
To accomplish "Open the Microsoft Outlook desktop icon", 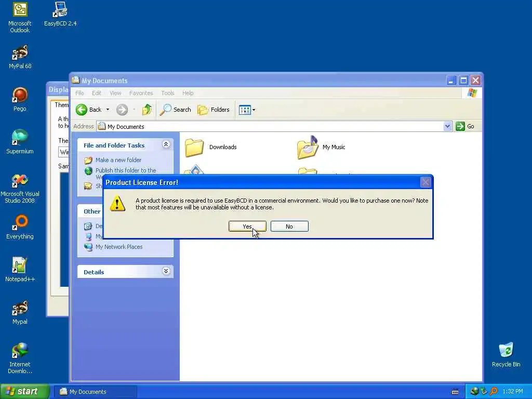I will click(20, 18).
